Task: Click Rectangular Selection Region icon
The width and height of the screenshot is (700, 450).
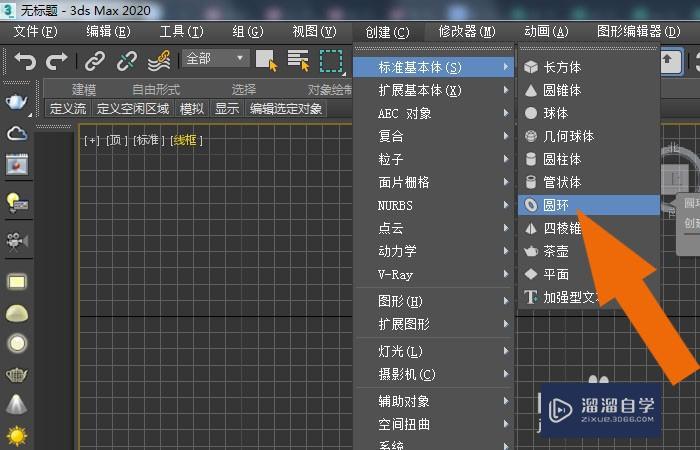Action: pos(331,61)
